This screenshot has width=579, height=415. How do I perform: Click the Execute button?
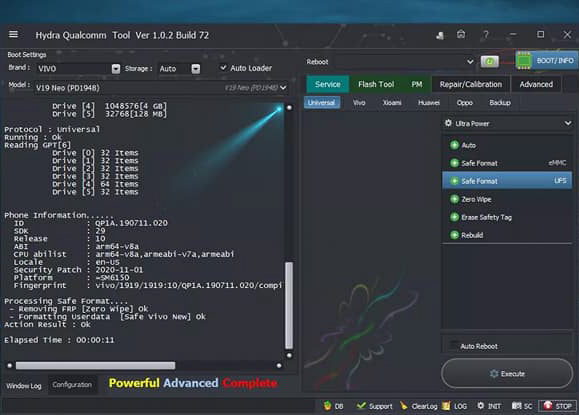pos(507,374)
